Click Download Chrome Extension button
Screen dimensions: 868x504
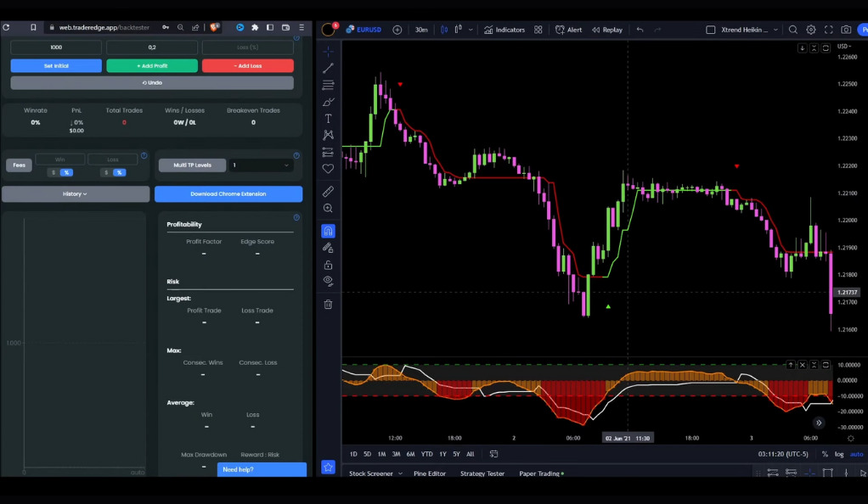[228, 194]
